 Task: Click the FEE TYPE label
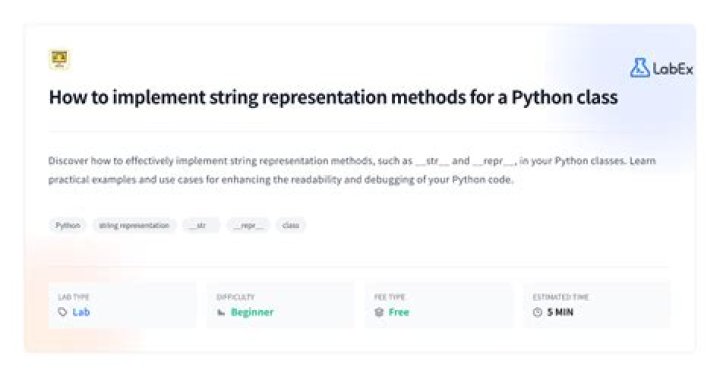tap(389, 297)
